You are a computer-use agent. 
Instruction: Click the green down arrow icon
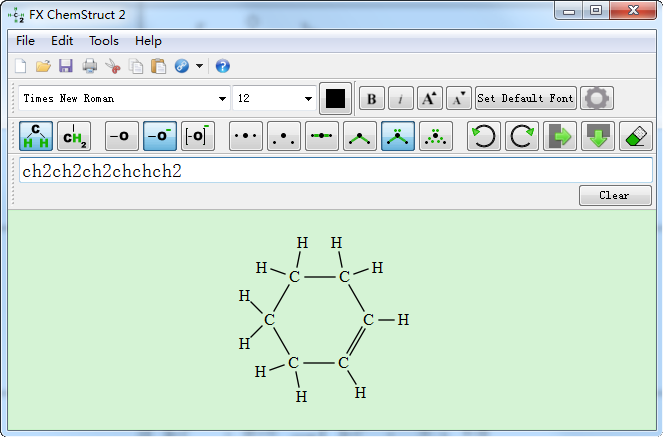pyautogui.click(x=598, y=136)
